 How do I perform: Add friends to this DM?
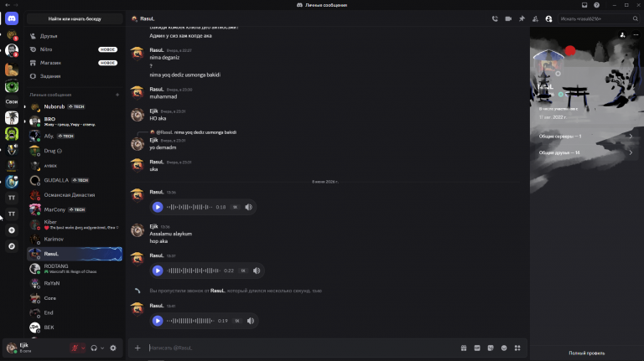[535, 19]
